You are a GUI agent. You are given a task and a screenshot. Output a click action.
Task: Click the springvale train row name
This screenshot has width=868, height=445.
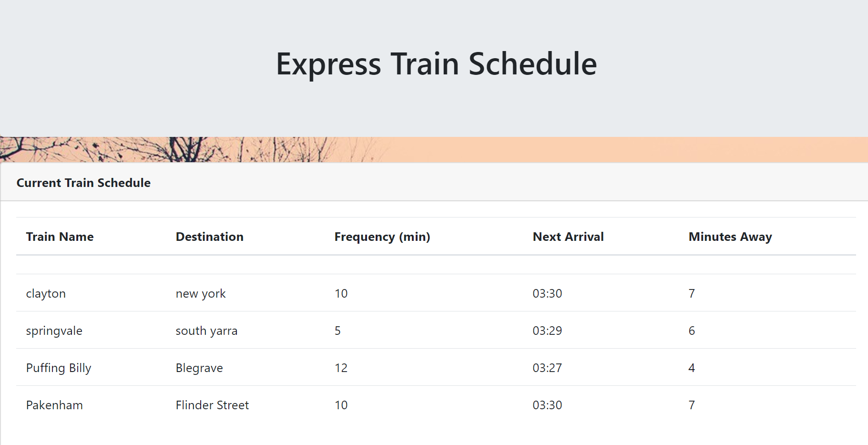54,331
